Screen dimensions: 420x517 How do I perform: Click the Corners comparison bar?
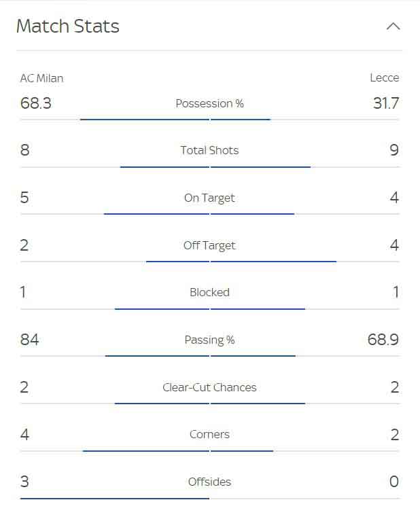[x=209, y=450]
